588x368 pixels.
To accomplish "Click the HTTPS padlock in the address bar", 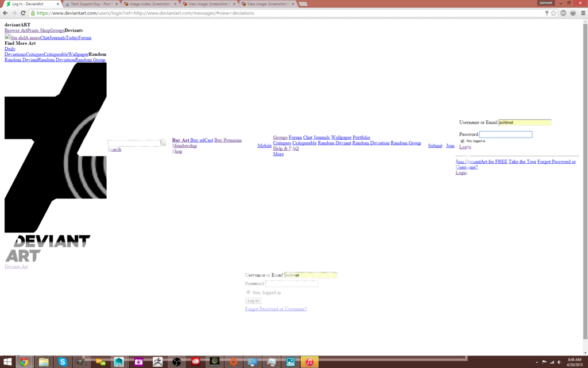I will click(33, 13).
